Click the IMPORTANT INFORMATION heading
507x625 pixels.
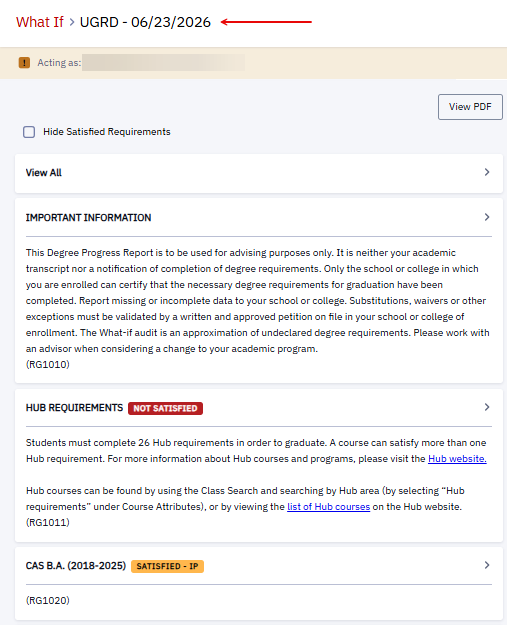pyautogui.click(x=88, y=218)
